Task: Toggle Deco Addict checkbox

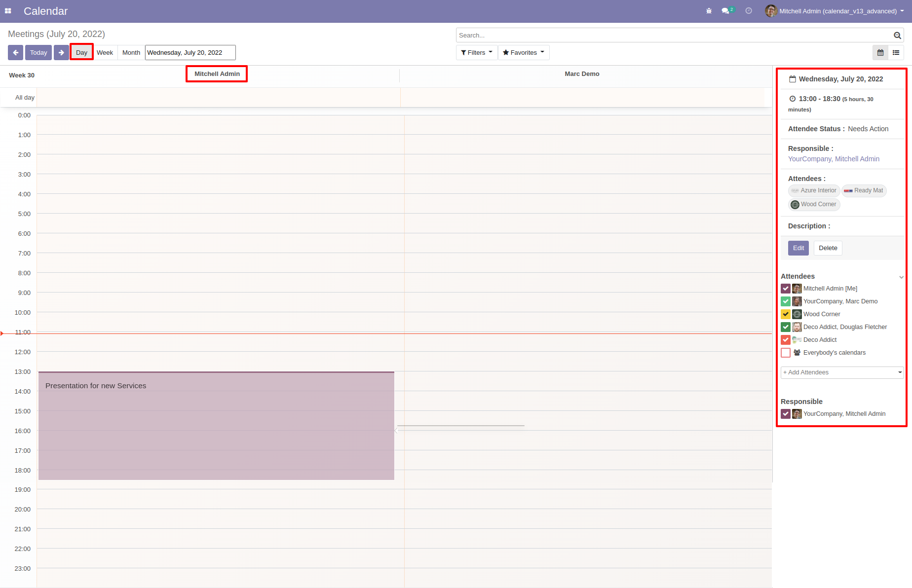Action: pyautogui.click(x=786, y=340)
